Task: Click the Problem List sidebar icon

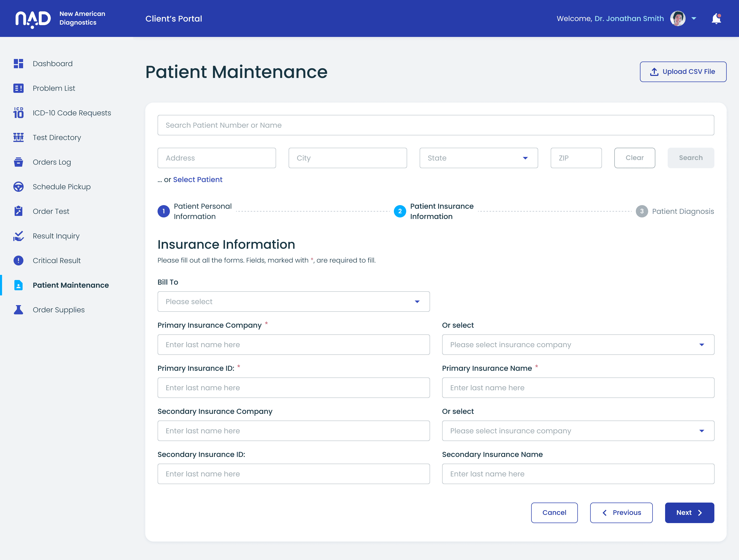Action: click(x=18, y=88)
